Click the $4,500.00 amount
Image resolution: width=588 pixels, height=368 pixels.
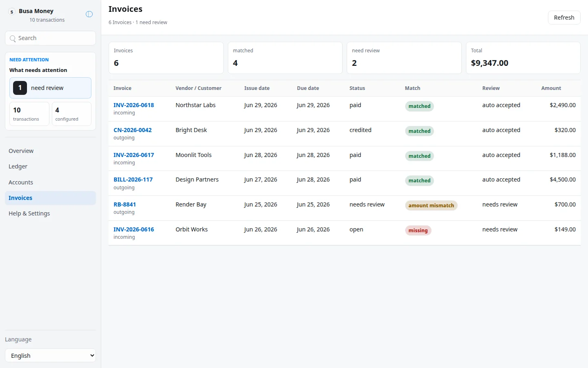[563, 180]
